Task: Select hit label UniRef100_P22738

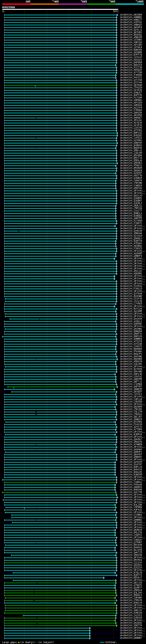Action: (131, 67)
